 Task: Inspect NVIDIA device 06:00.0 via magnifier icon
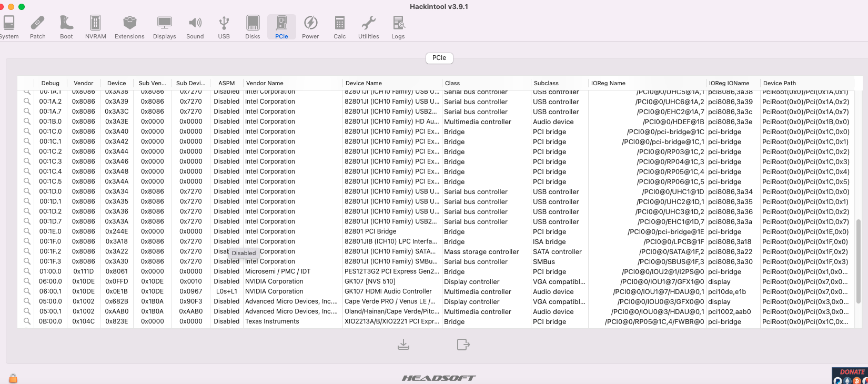tap(27, 281)
